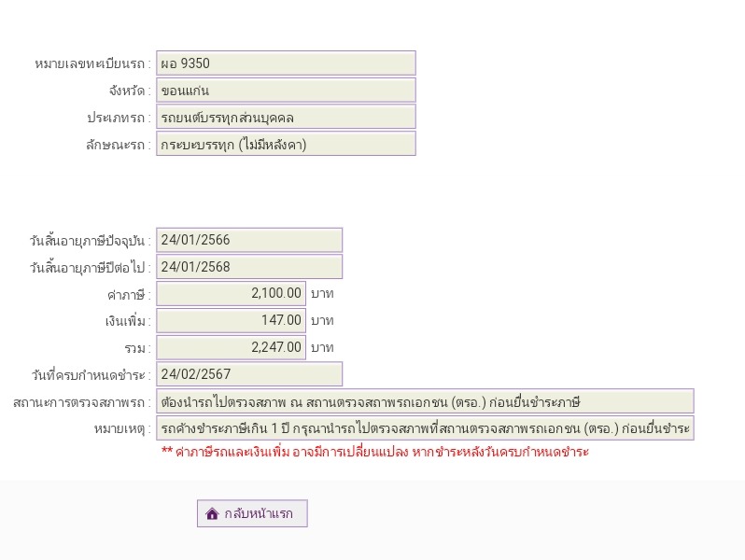Click the label วันสิ้นอายุภาษีปัจจุบัน
The image size is (745, 560).
click(x=91, y=241)
